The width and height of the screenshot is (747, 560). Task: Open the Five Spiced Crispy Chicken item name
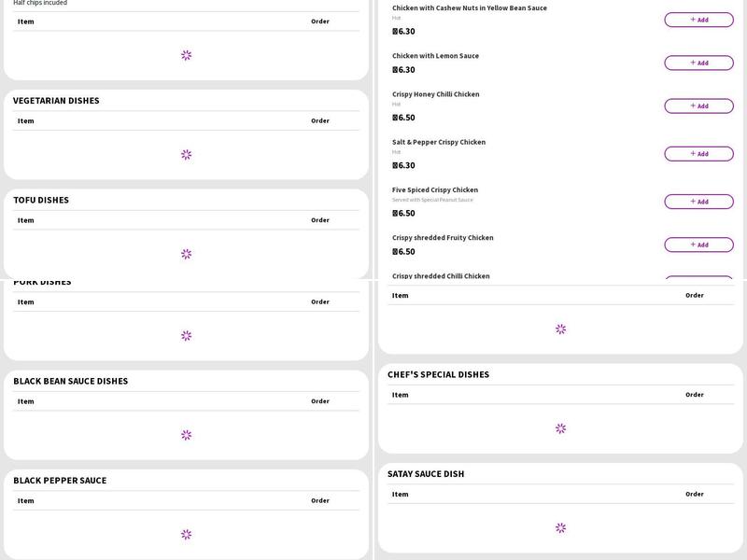pyautogui.click(x=434, y=189)
